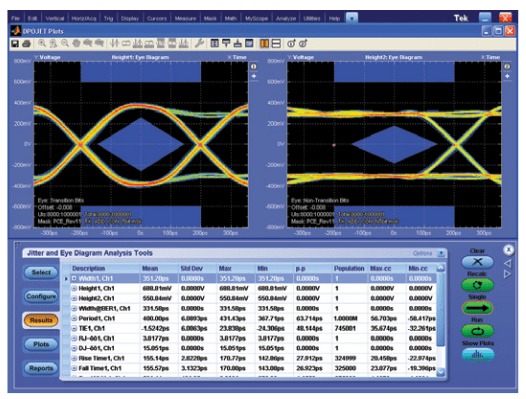Click the zoom in magnifier icon

click(x=42, y=43)
